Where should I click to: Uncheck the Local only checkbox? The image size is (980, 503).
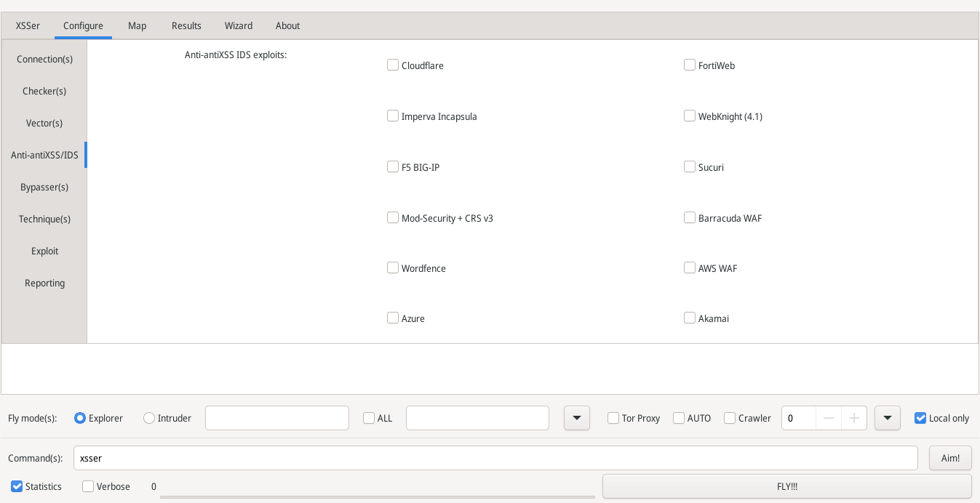(920, 418)
